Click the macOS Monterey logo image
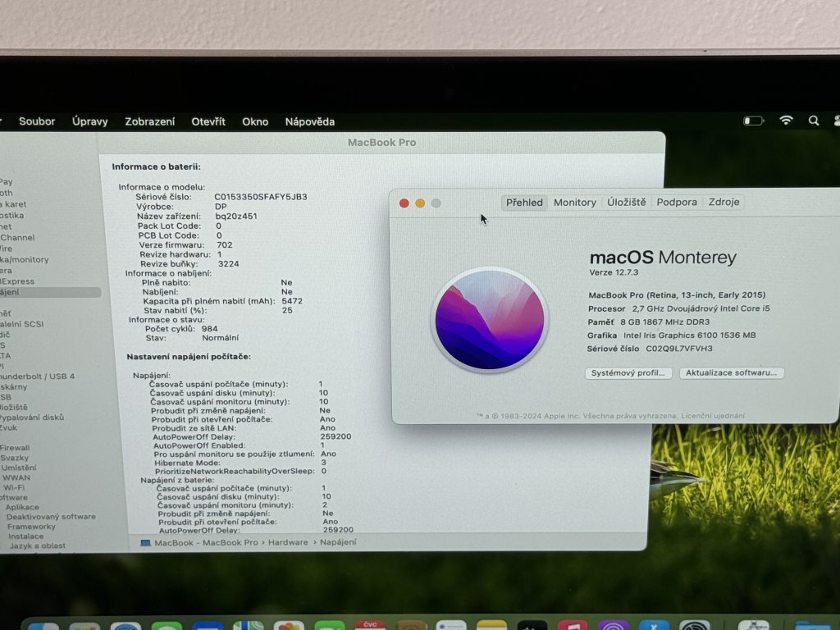This screenshot has height=630, width=840. coord(490,320)
